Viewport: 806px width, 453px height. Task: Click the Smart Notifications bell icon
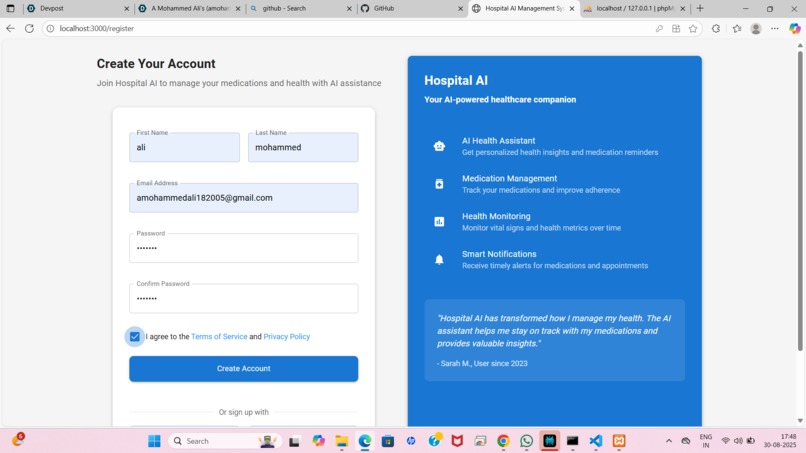point(439,260)
